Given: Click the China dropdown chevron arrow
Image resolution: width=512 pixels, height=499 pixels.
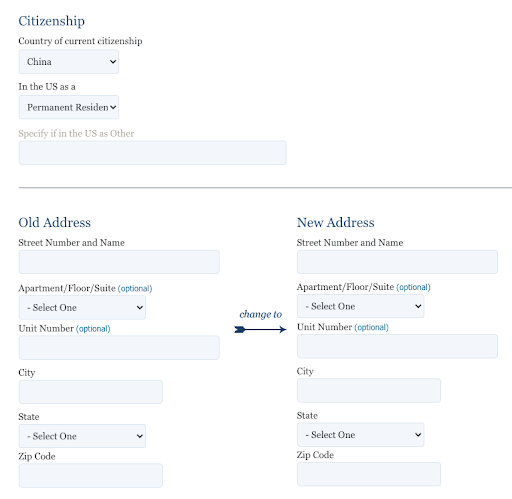Looking at the screenshot, I should tap(113, 62).
